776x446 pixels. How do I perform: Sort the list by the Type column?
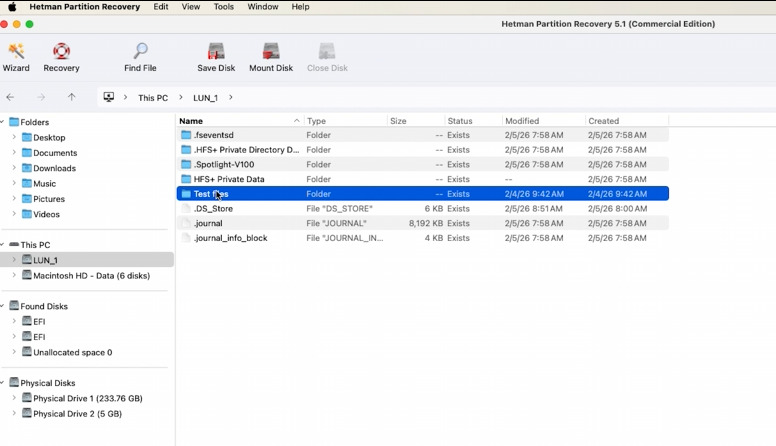coord(345,121)
